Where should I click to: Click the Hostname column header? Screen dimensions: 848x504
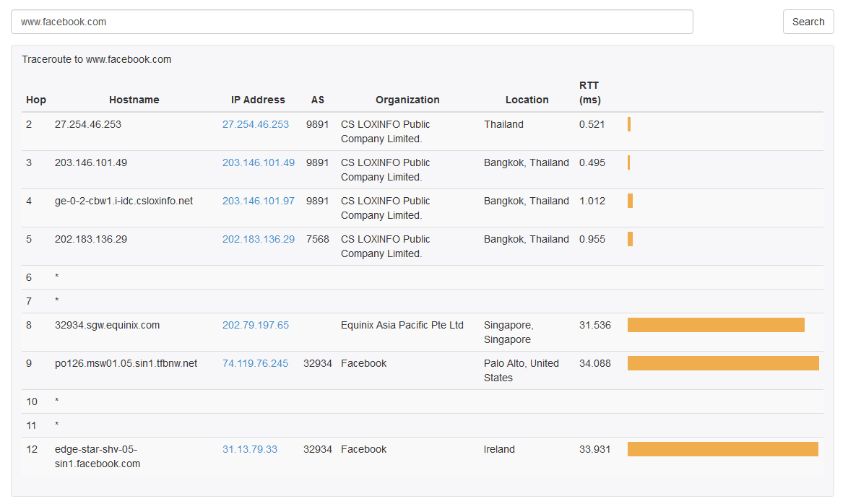(134, 100)
